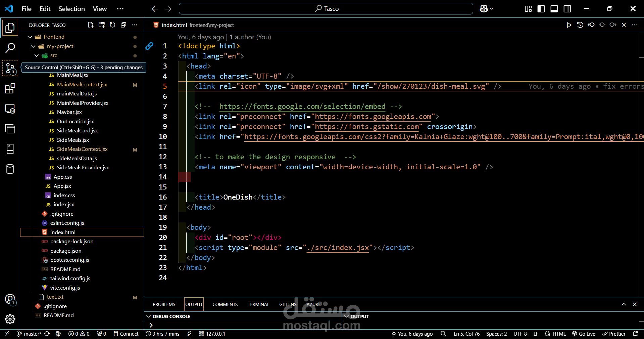
Task: Maximize the panel with up chevron
Action: point(624,304)
